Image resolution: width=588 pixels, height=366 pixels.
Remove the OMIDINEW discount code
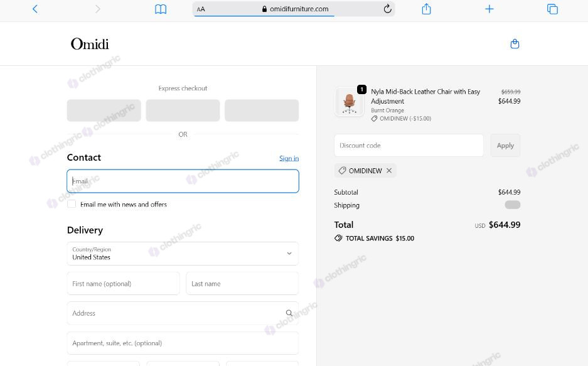pyautogui.click(x=389, y=171)
